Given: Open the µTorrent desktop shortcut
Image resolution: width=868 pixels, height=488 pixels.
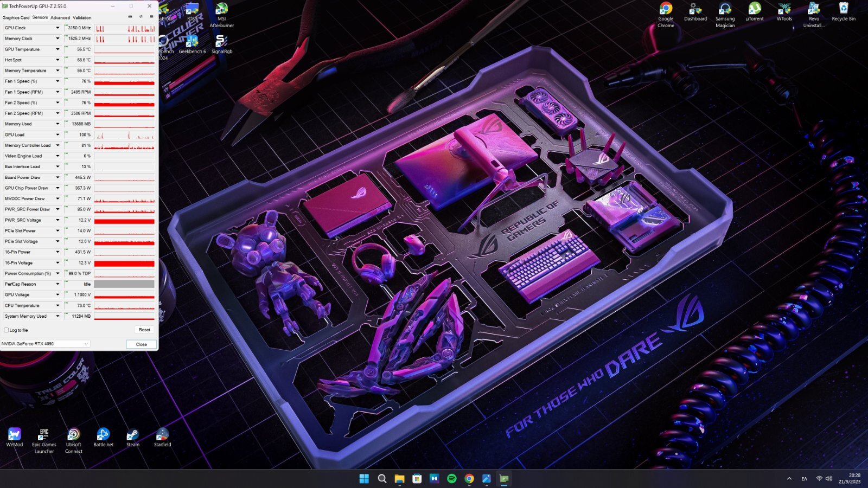Looking at the screenshot, I should [x=755, y=12].
